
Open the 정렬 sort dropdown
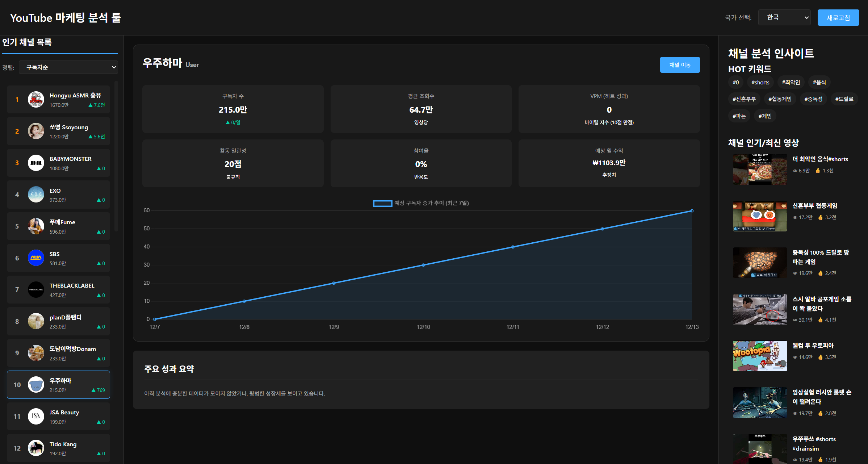68,67
